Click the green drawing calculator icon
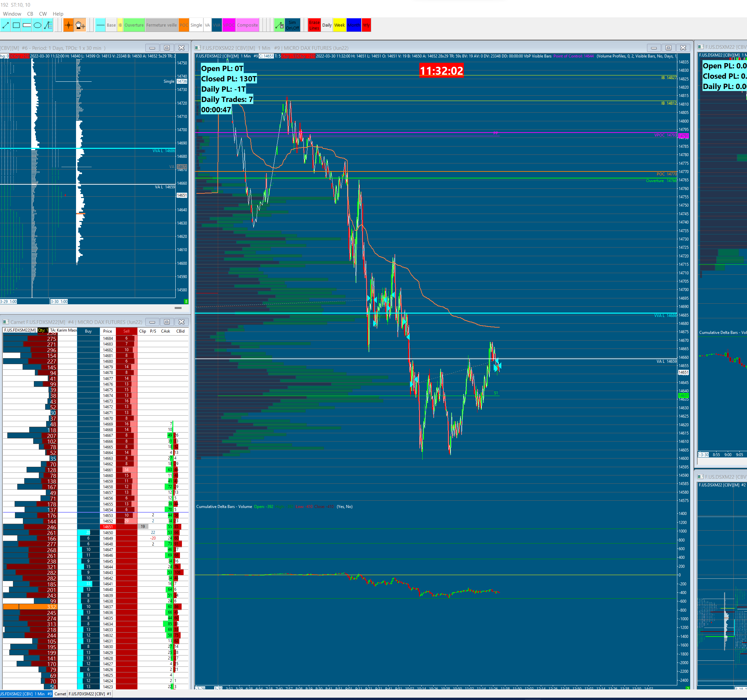Screen dimensions: 747x700 click(279, 25)
